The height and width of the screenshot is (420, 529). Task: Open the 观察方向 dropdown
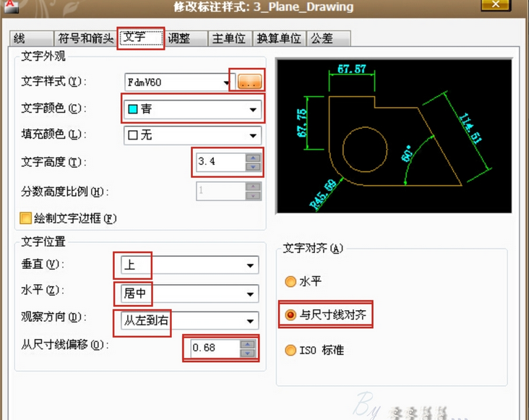click(x=251, y=320)
